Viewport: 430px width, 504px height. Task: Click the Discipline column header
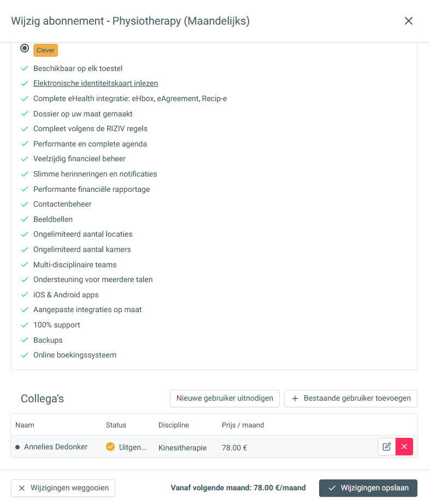[x=174, y=425]
